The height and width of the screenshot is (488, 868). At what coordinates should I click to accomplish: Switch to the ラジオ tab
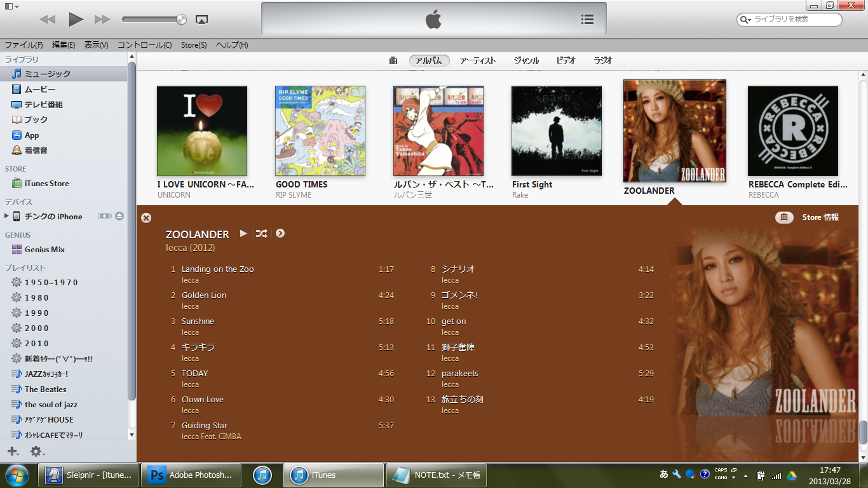coord(603,61)
